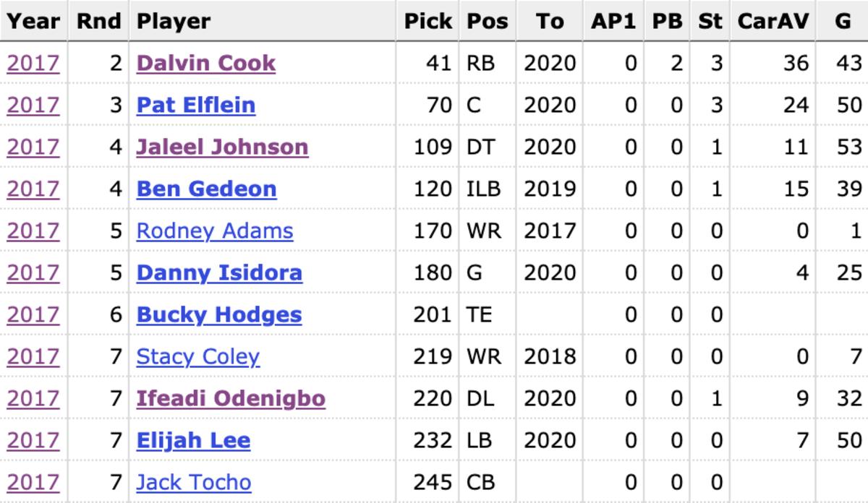
Task: Open Dalvin Cook's player page
Action: [x=206, y=63]
